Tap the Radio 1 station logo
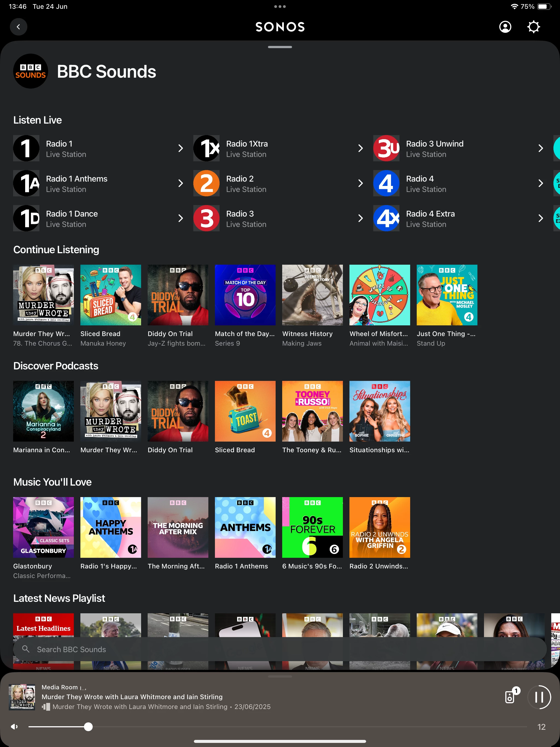Image resolution: width=560 pixels, height=747 pixels. (x=26, y=148)
